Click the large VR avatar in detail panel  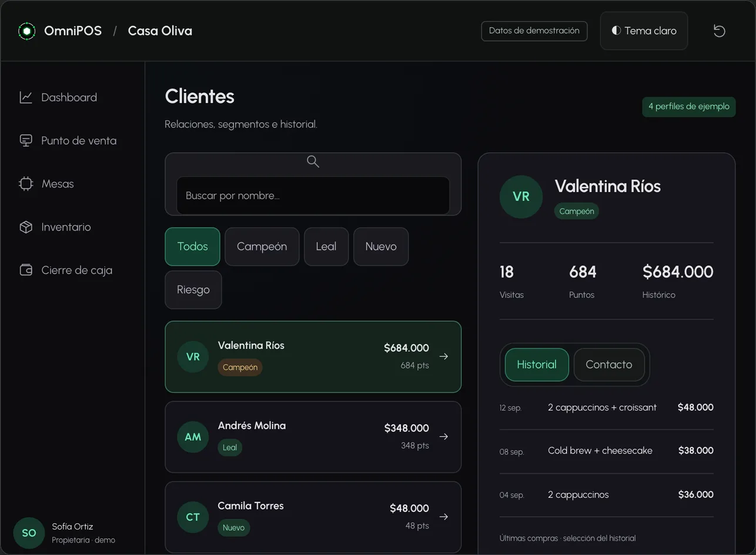(521, 197)
